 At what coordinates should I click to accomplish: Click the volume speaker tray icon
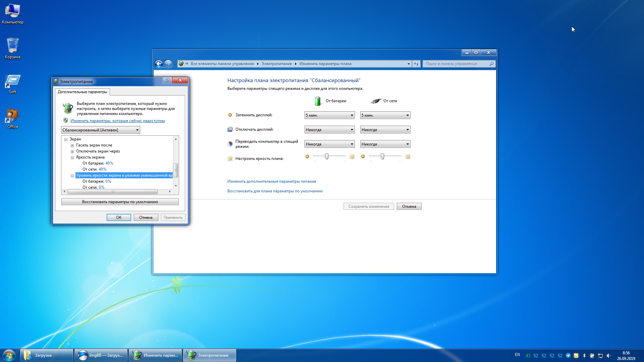click(608, 356)
